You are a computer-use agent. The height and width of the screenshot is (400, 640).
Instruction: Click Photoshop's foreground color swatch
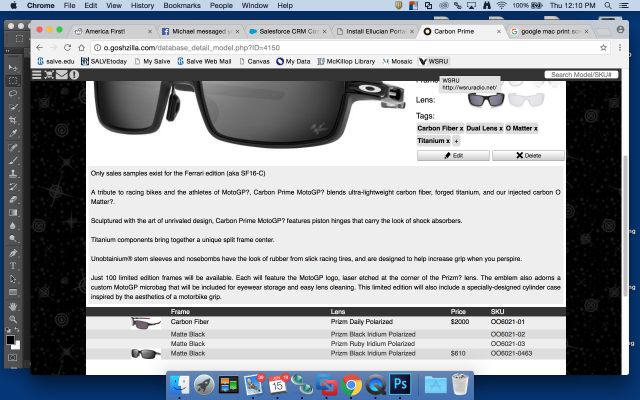pos(10,340)
